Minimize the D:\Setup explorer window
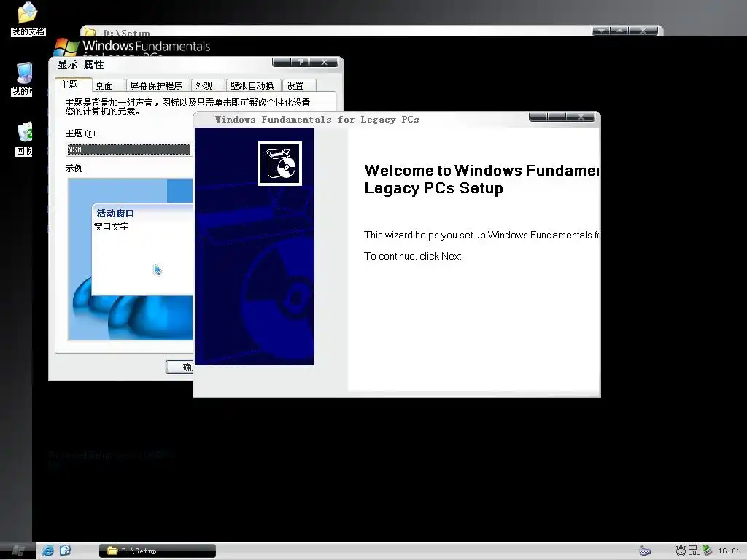The width and height of the screenshot is (747, 560). 601,31
